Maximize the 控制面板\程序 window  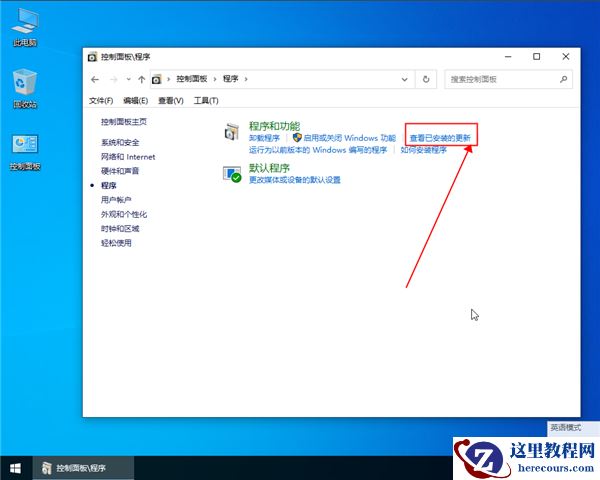tap(537, 57)
